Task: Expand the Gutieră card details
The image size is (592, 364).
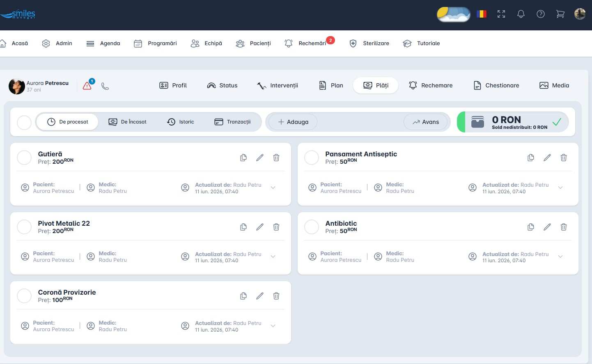Action: (273, 188)
